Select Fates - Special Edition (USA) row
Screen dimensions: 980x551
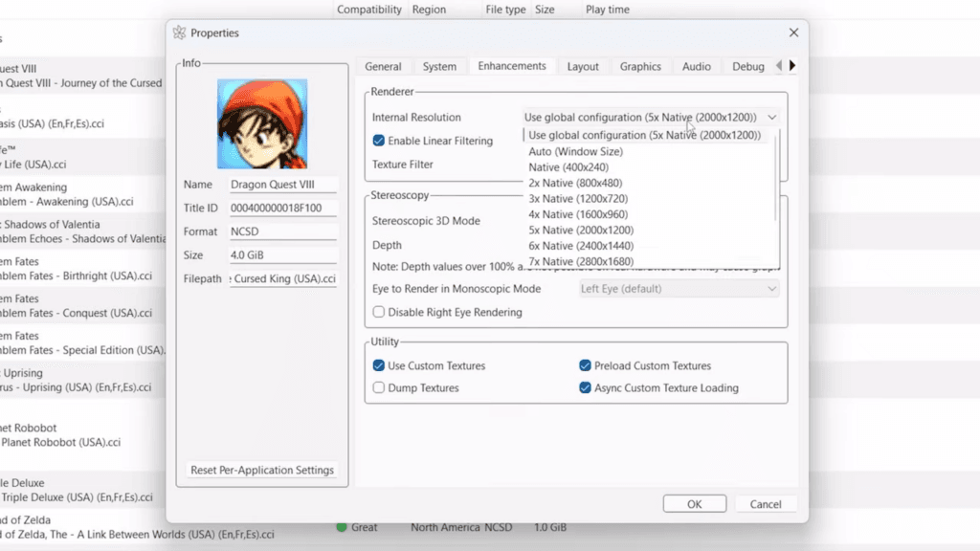click(82, 350)
